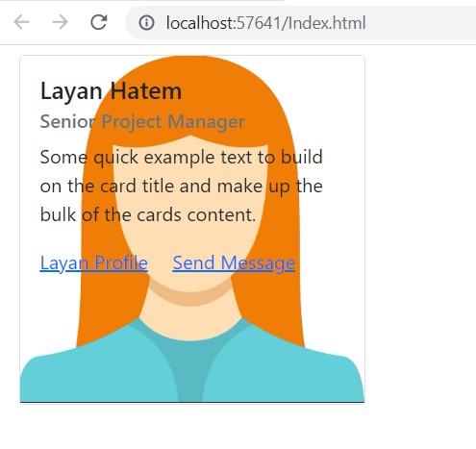
Task: Click the card paragraph starting with 'Some quick example'
Action: click(182, 186)
